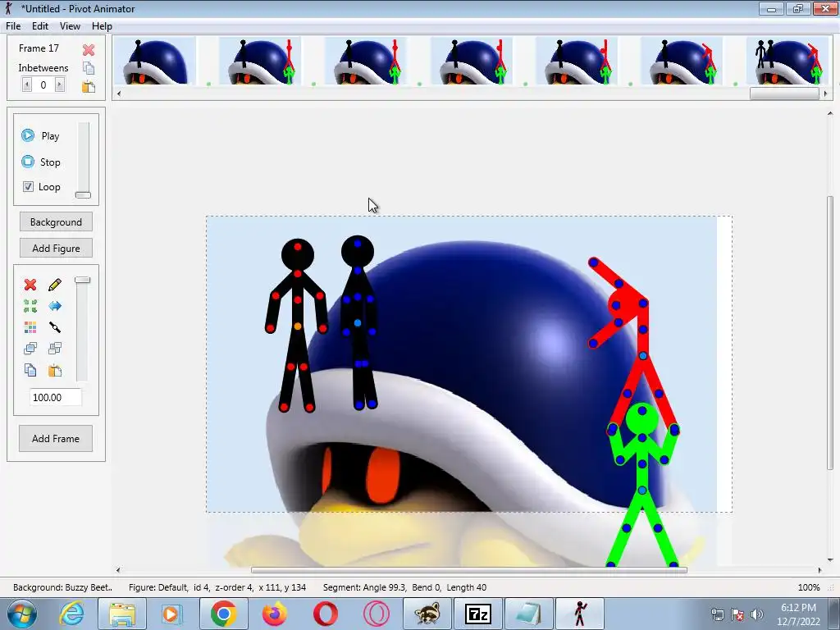Click canvas horizontal scrollbar right arrow
This screenshot has height=630, width=840.
tap(819, 570)
